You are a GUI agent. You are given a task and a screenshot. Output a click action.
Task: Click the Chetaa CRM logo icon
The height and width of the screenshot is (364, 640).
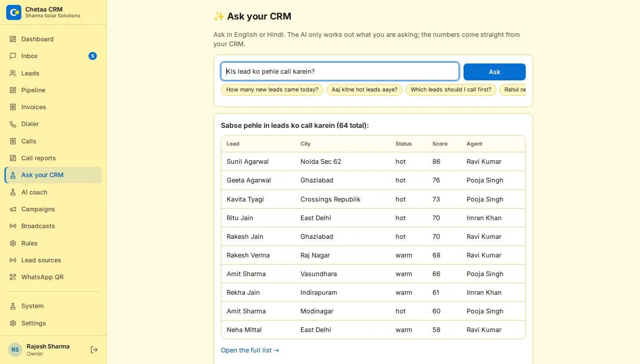tap(14, 12)
